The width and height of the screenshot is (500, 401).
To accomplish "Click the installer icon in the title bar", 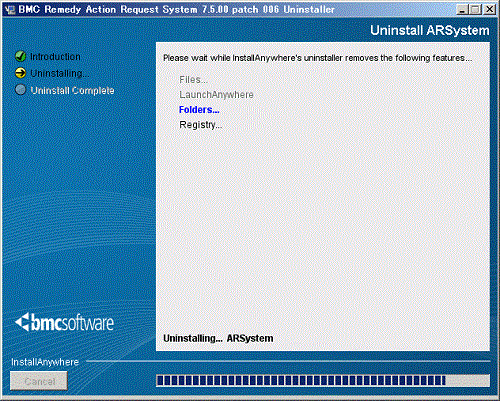I will click(10, 9).
